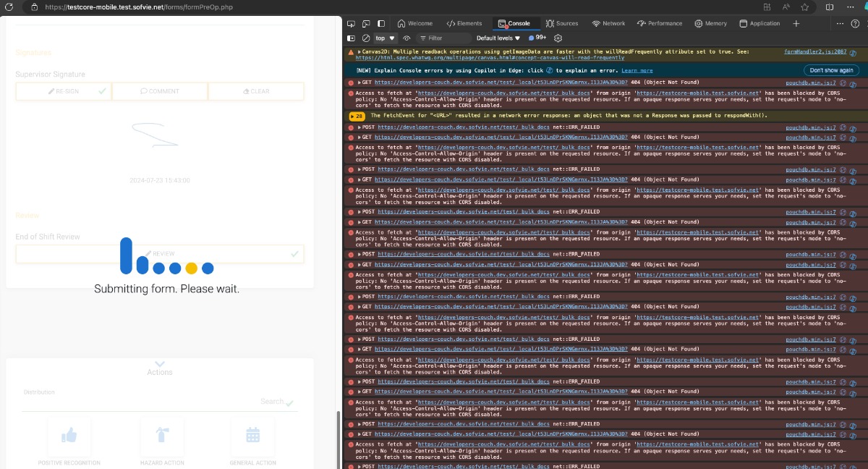This screenshot has height=469, width=868.
Task: Clear the console with the circle-slash icon
Action: [x=366, y=38]
